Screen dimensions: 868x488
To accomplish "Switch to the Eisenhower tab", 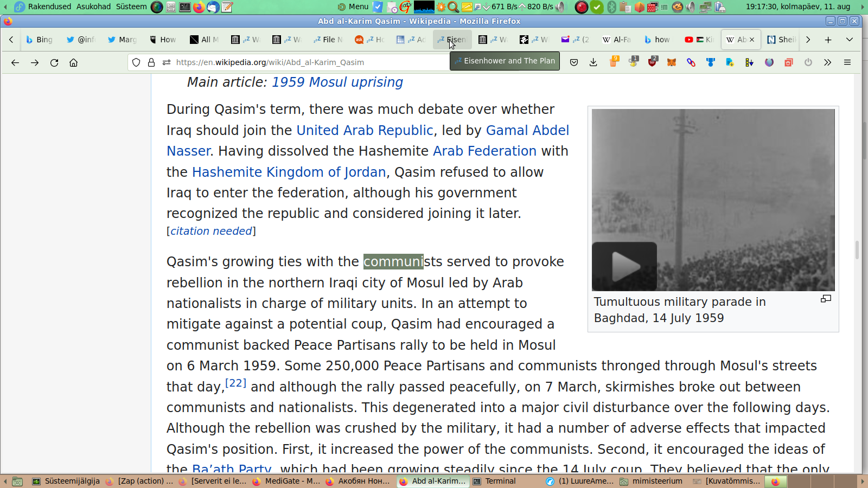I will tap(452, 40).
